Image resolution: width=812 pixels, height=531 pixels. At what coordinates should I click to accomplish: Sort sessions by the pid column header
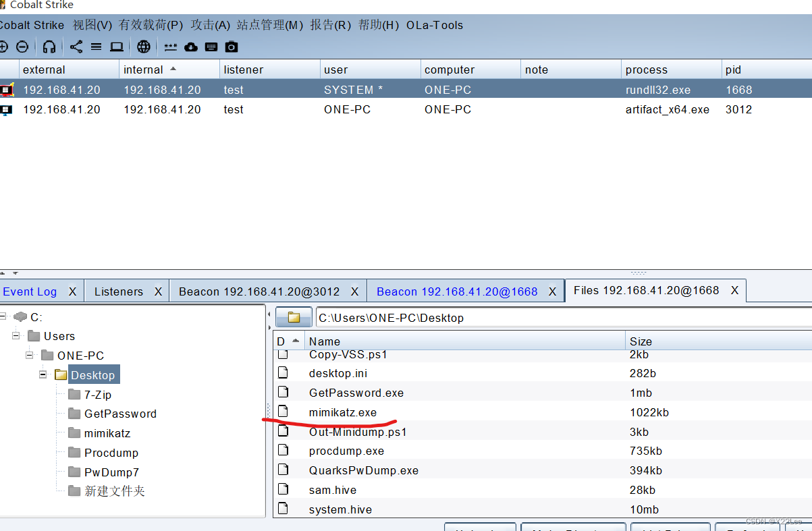point(766,69)
